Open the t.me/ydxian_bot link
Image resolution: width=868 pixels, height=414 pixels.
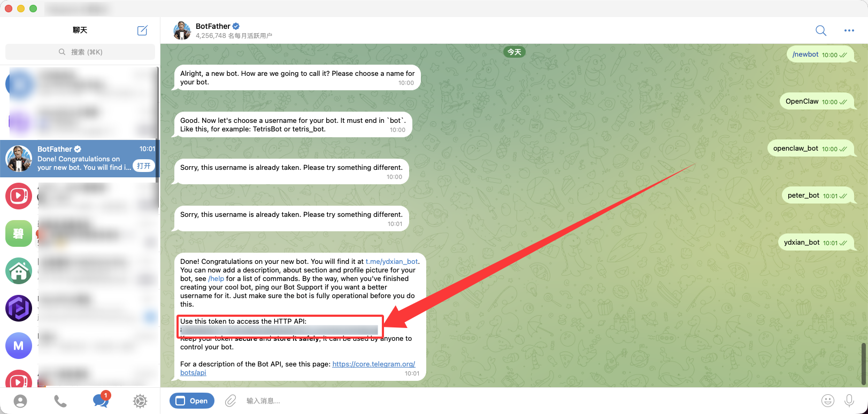[x=391, y=262]
